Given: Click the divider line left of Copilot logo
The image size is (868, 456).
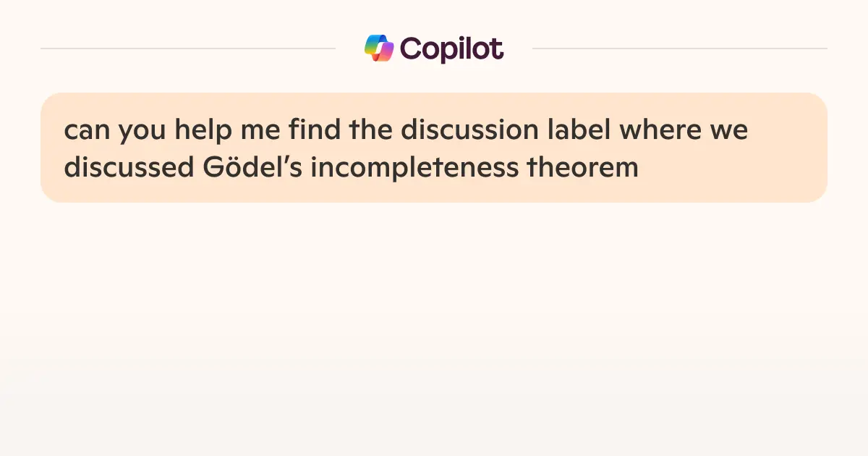Looking at the screenshot, I should click(x=188, y=48).
